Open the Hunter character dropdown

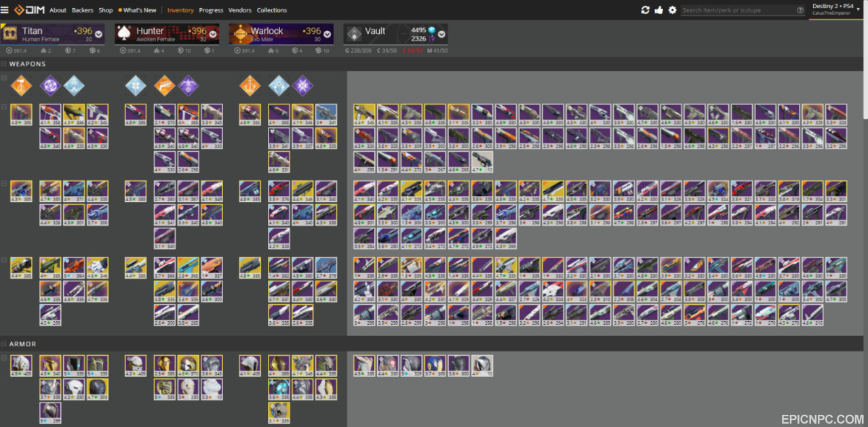pyautogui.click(x=213, y=34)
